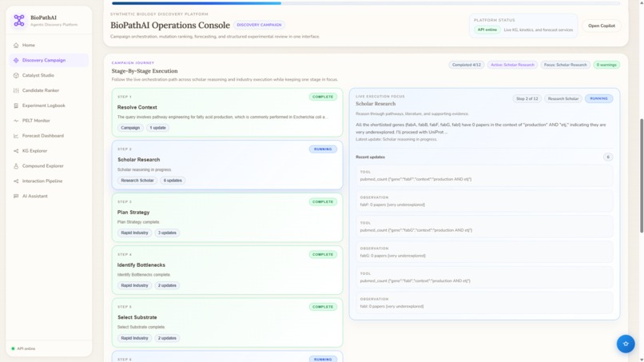Viewport: 644px width, 362px height.
Task: Click the BioPathAI Operations Console title
Action: coord(170,25)
